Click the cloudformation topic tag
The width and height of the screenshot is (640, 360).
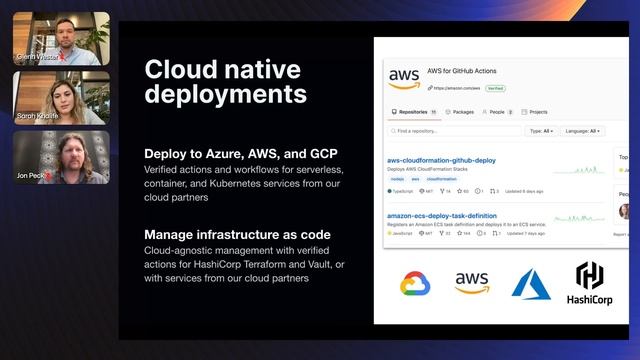click(x=442, y=179)
